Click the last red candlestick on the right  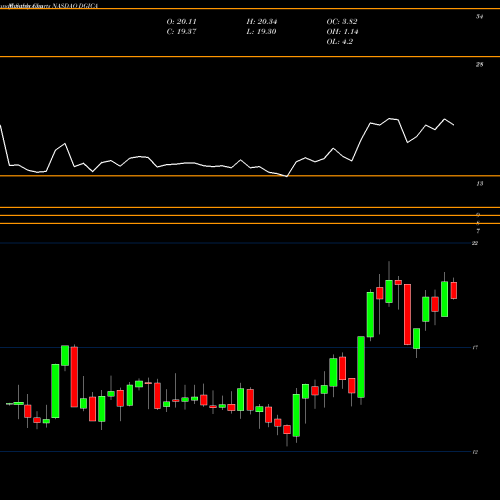[x=454, y=290]
